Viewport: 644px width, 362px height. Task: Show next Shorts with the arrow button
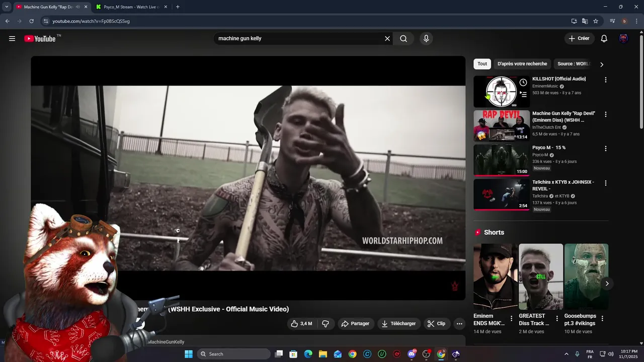coord(607,284)
